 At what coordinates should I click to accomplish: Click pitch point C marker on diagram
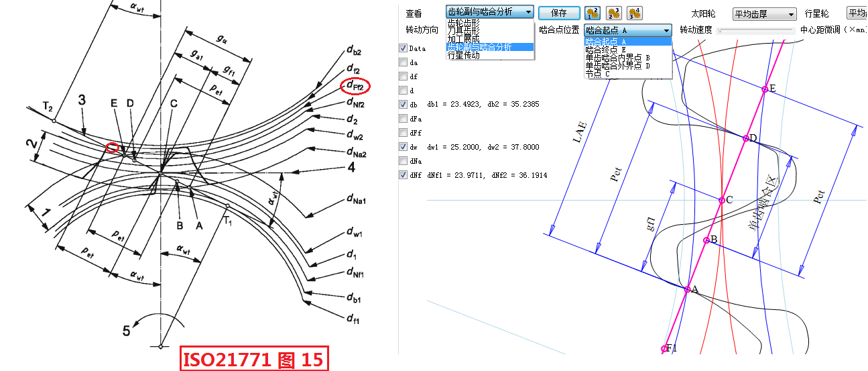tap(721, 200)
